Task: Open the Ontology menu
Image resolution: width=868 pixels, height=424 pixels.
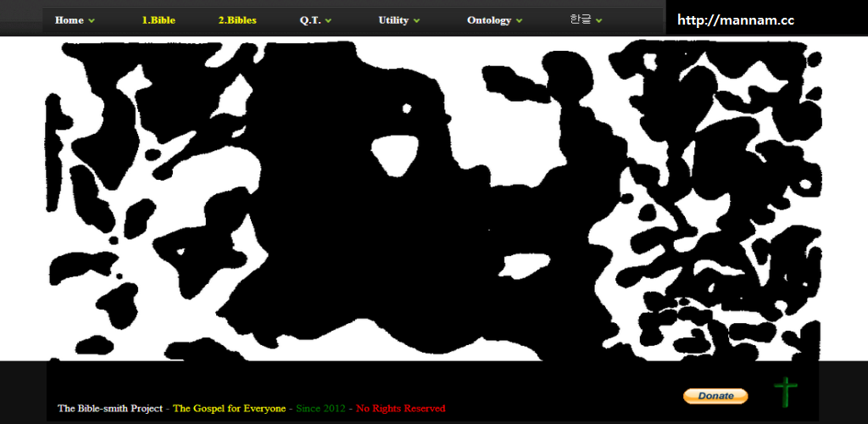Action: pos(489,20)
